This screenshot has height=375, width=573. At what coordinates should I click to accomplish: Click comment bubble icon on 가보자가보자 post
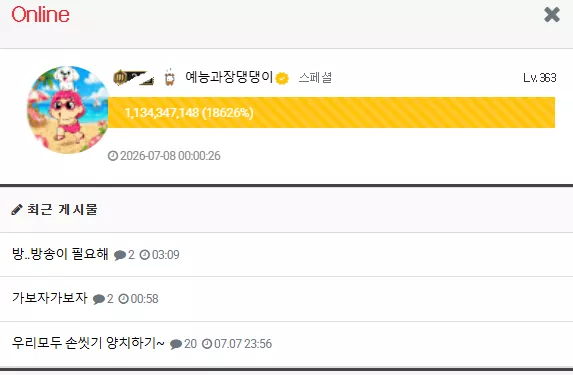click(99, 299)
